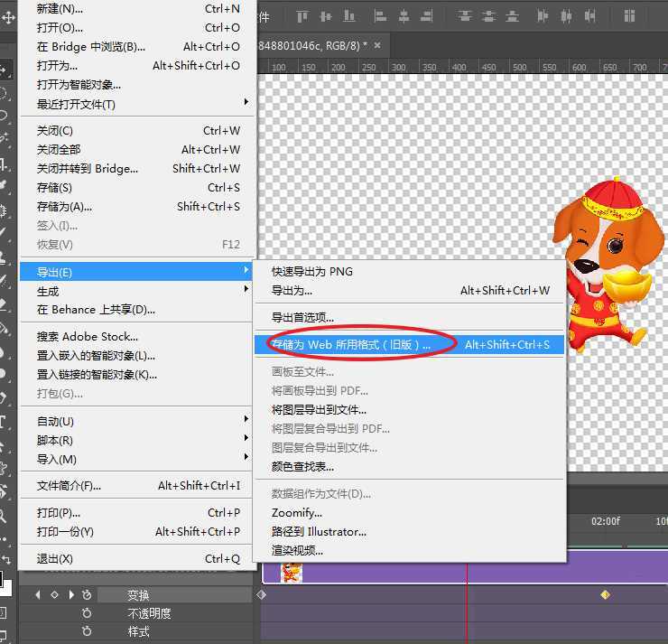Go to previous keyframe on 变换 row

(38, 594)
